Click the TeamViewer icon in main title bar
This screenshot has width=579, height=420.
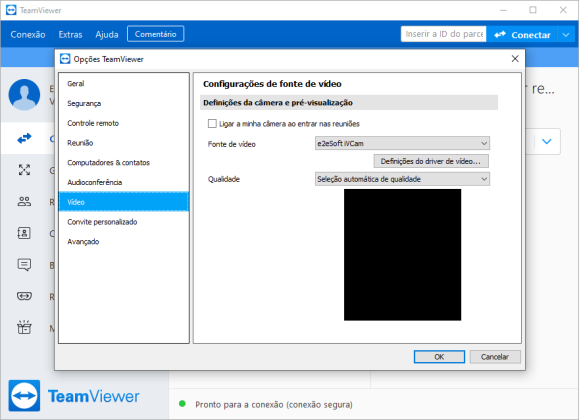[x=11, y=10]
